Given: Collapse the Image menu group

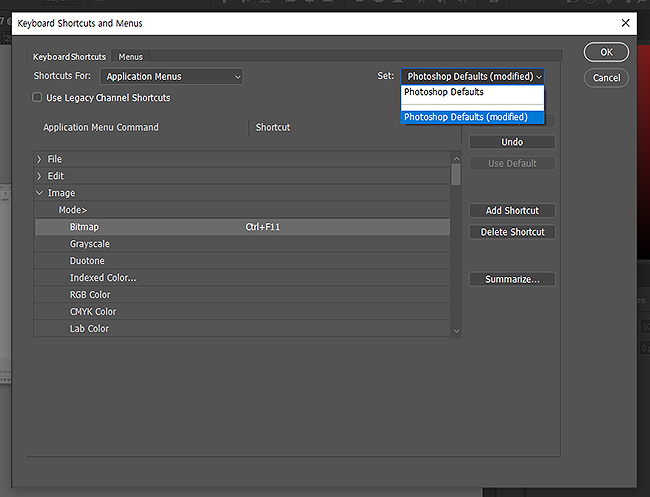Looking at the screenshot, I should pos(39,193).
